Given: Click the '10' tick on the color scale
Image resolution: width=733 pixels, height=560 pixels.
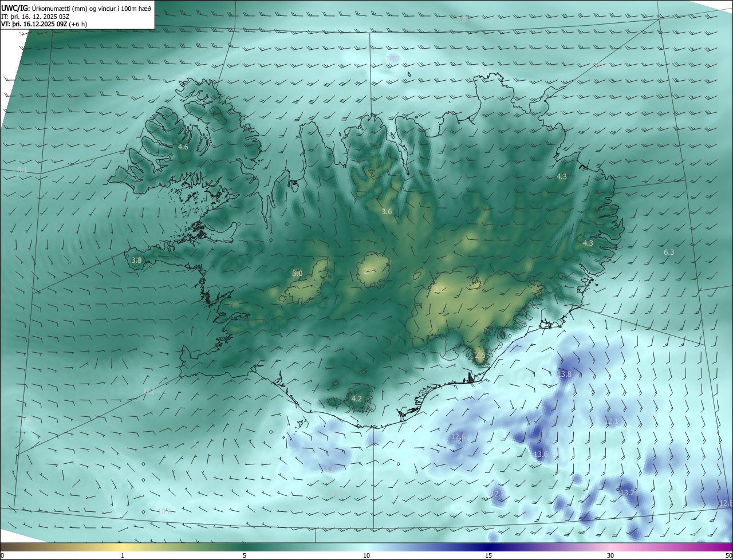Looking at the screenshot, I should (366, 556).
